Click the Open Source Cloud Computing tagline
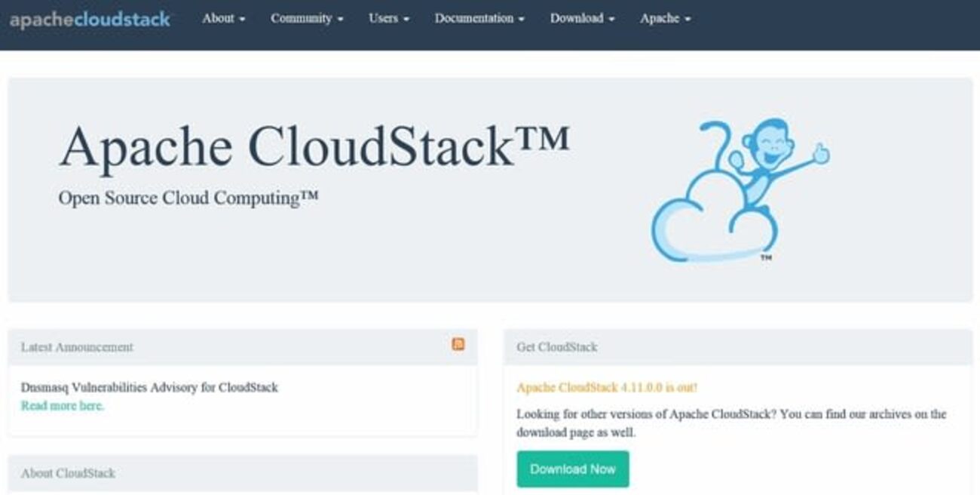This screenshot has width=980, height=495. [189, 198]
